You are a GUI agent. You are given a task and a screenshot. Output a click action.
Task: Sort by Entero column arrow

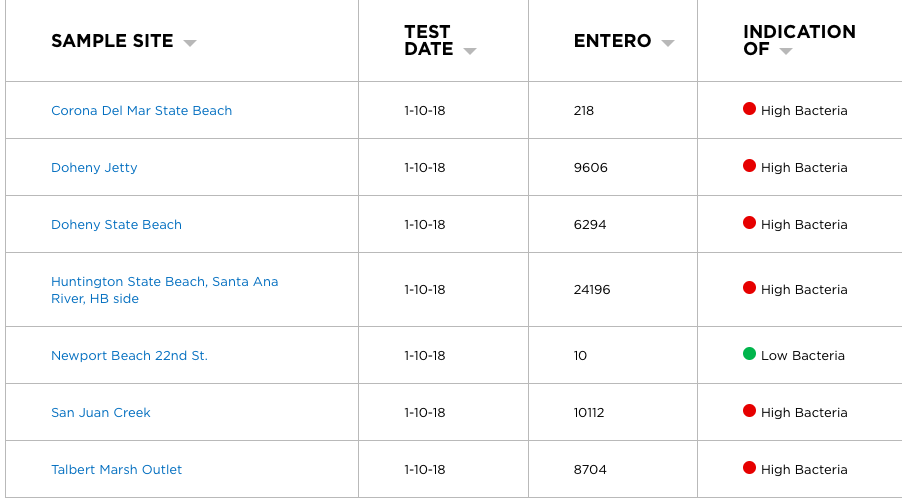click(x=668, y=43)
